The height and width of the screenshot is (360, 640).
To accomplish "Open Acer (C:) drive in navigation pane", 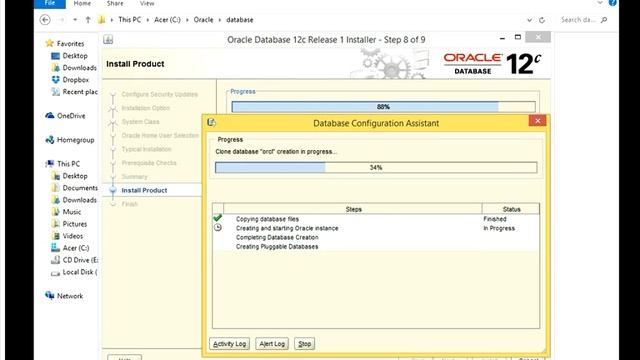I will click(76, 248).
